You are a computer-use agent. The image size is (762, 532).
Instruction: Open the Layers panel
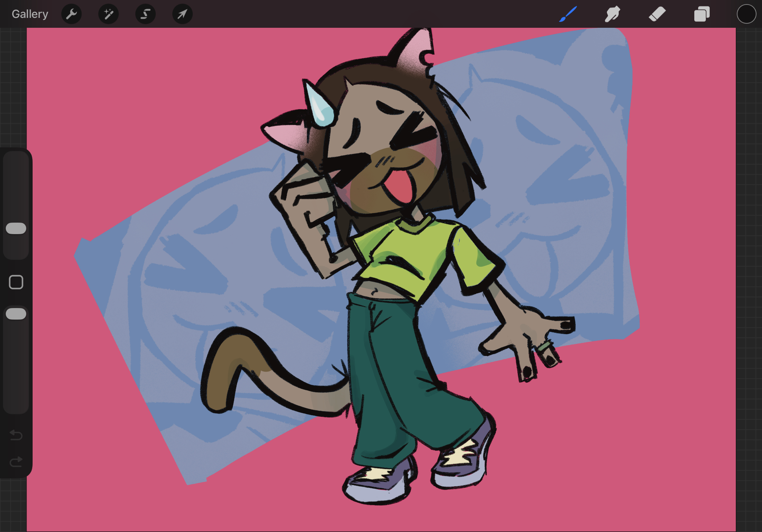pos(702,14)
